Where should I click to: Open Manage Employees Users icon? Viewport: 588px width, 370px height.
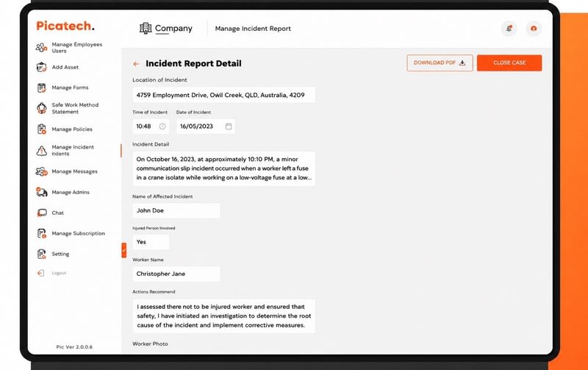coord(41,48)
